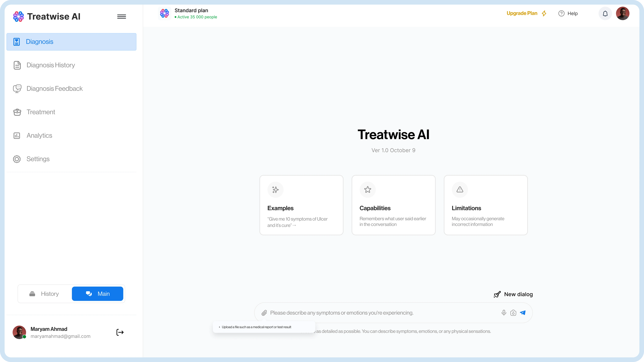Click the Help link
This screenshot has height=362, width=644.
(568, 13)
